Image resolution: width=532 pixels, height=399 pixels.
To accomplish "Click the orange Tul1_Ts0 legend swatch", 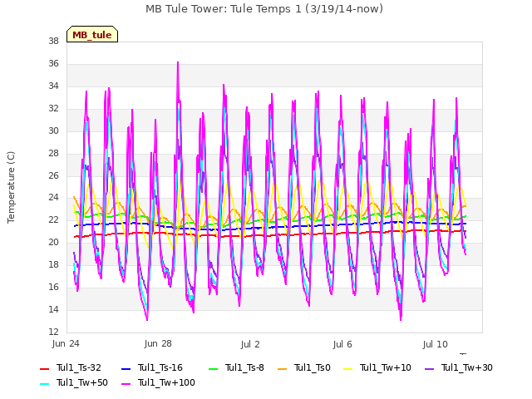I will click(282, 368).
